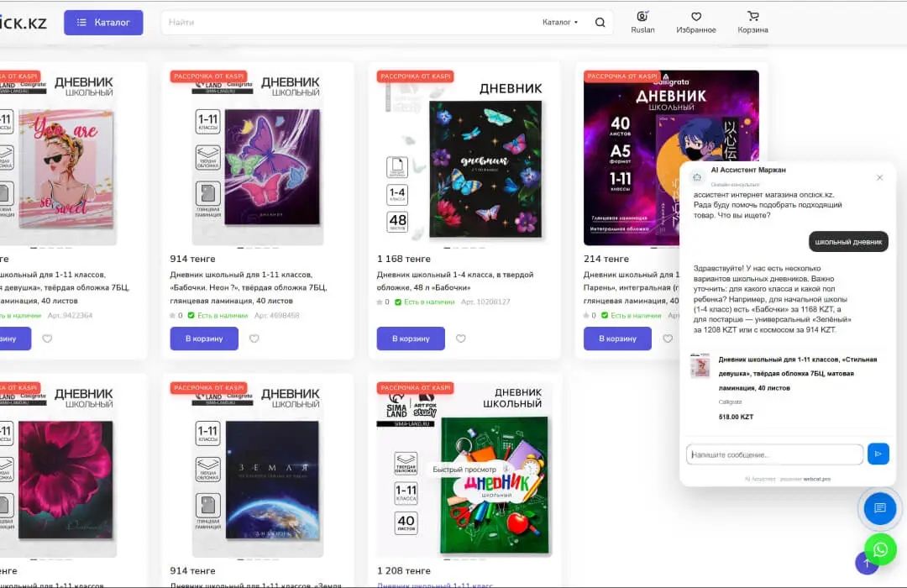The width and height of the screenshot is (907, 588).
Task: Click article number Арт. 4698458
Action: [x=277, y=315]
